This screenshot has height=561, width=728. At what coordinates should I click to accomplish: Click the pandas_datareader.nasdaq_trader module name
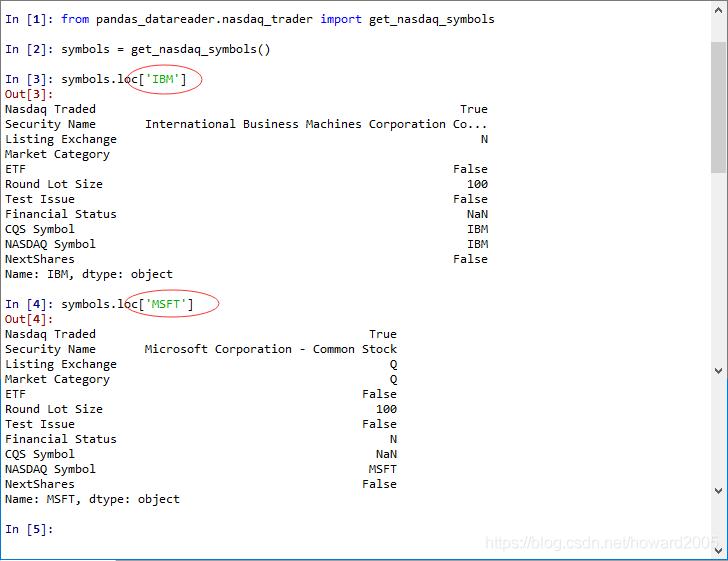(x=204, y=19)
